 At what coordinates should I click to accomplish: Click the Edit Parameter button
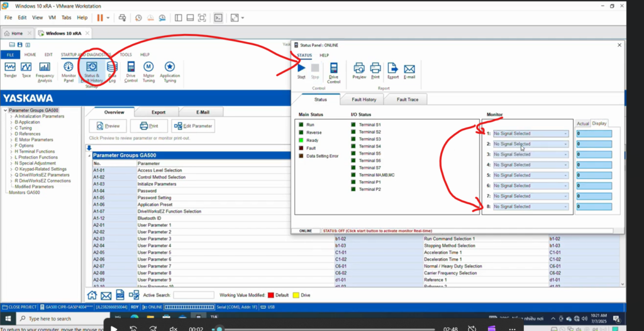(193, 126)
